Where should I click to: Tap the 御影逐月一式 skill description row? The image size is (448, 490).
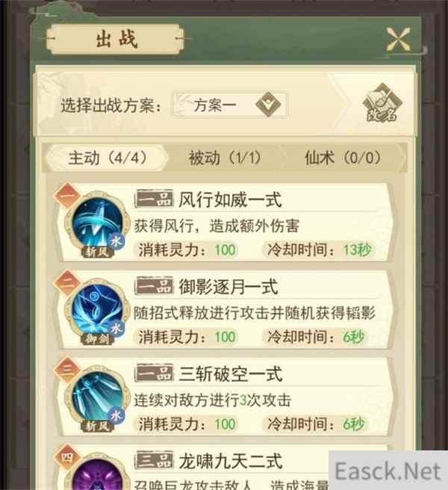pyautogui.click(x=255, y=313)
